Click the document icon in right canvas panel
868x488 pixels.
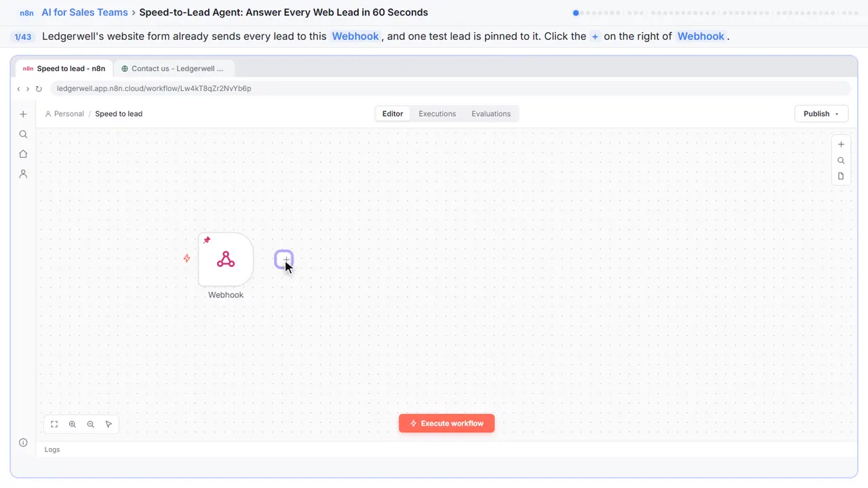tap(841, 176)
